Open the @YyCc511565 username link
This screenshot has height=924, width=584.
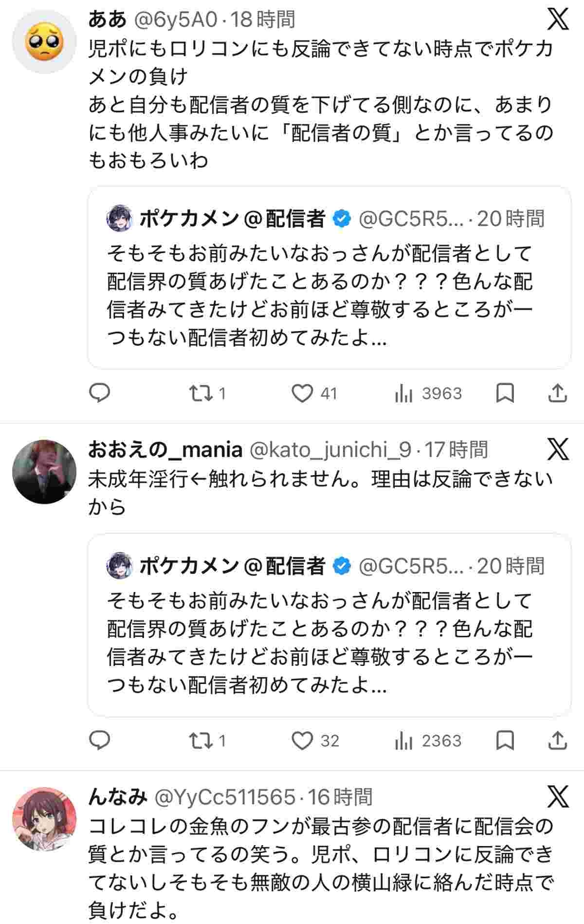pos(225,797)
